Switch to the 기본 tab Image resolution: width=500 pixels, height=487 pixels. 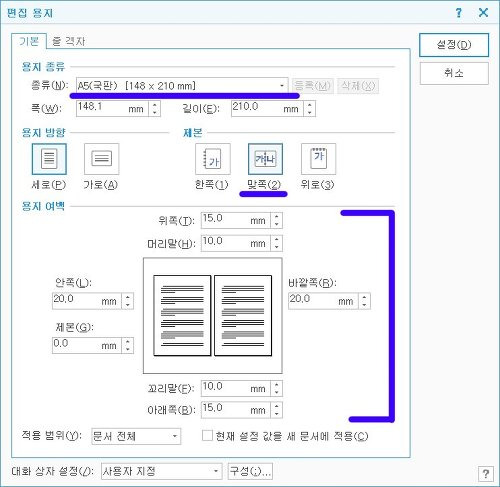29,41
